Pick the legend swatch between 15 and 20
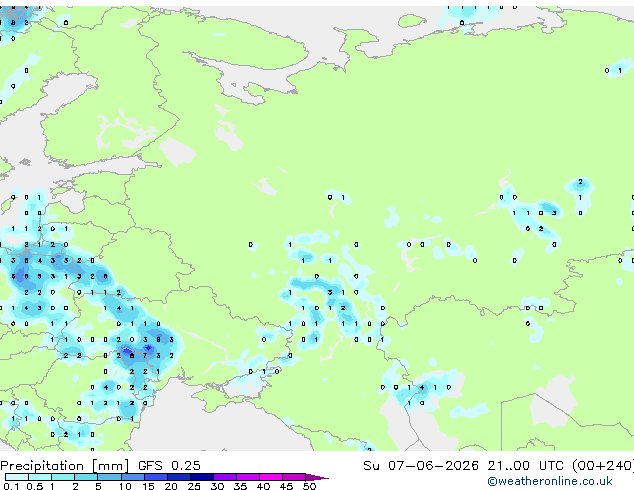Viewport: 634px width, 490px height. 156,477
